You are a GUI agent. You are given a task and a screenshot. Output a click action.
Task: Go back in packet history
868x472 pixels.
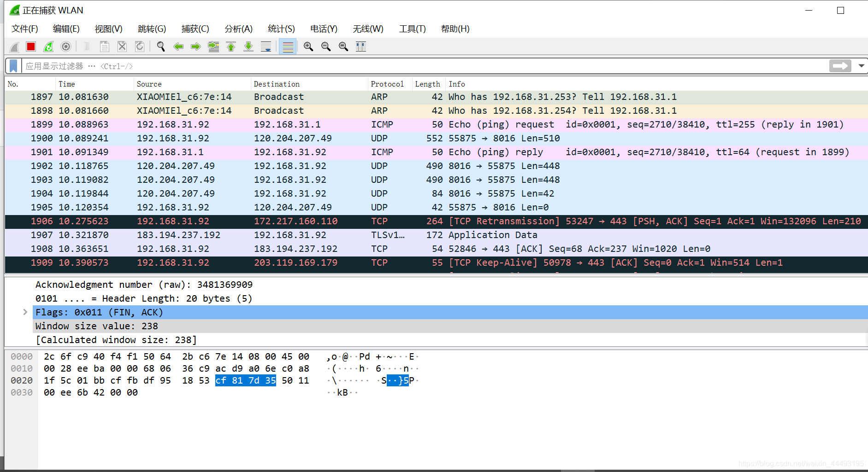[178, 47]
